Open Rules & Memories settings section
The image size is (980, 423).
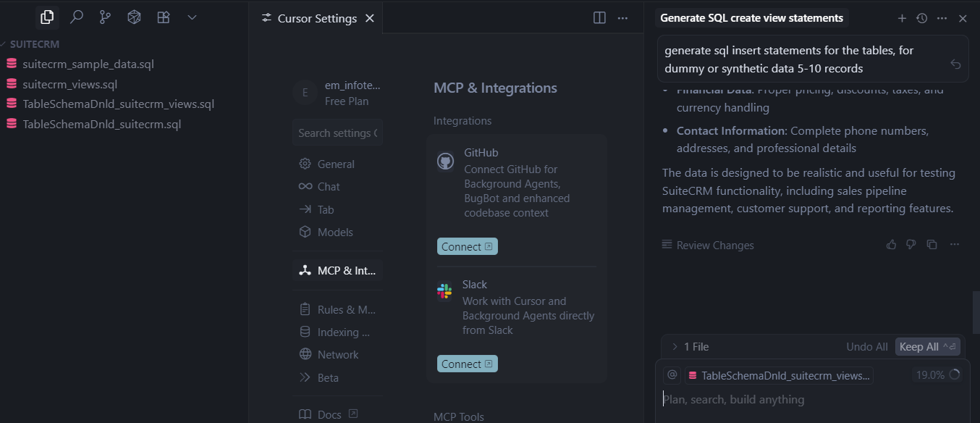tap(338, 309)
